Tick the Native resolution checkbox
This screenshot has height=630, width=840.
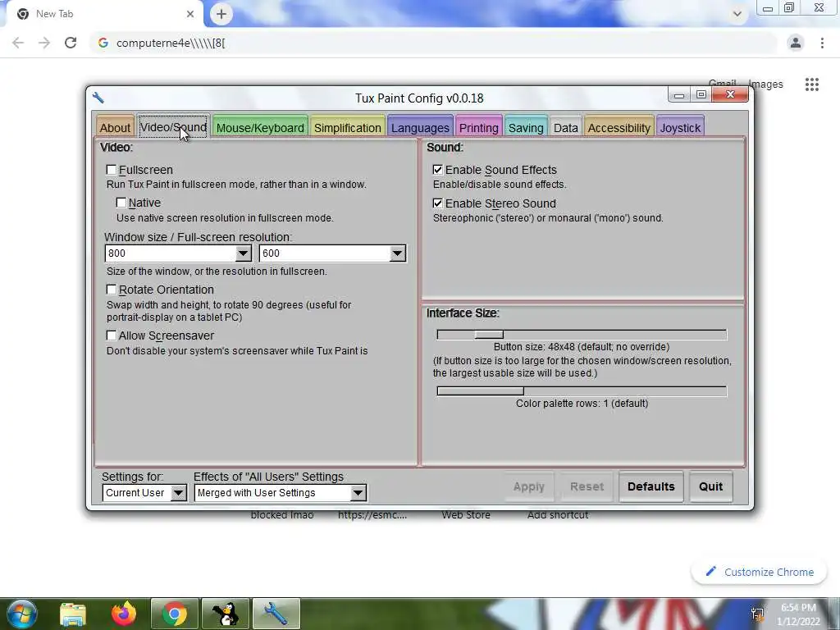click(x=121, y=203)
